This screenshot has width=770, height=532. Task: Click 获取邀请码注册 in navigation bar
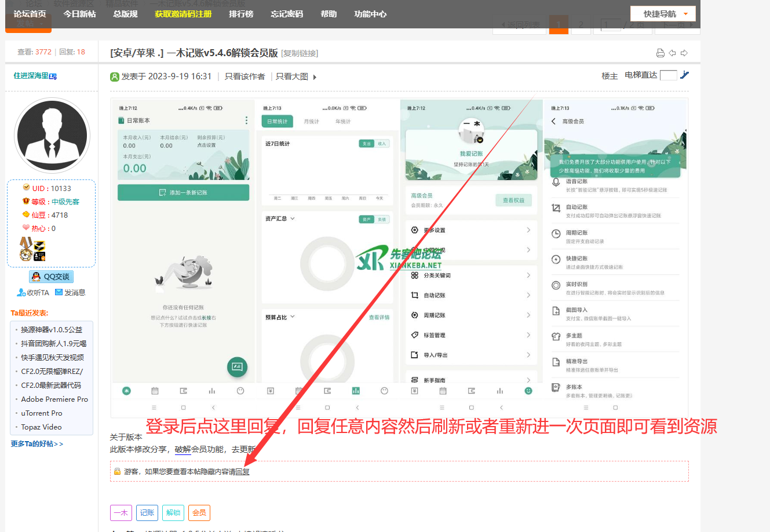click(183, 14)
